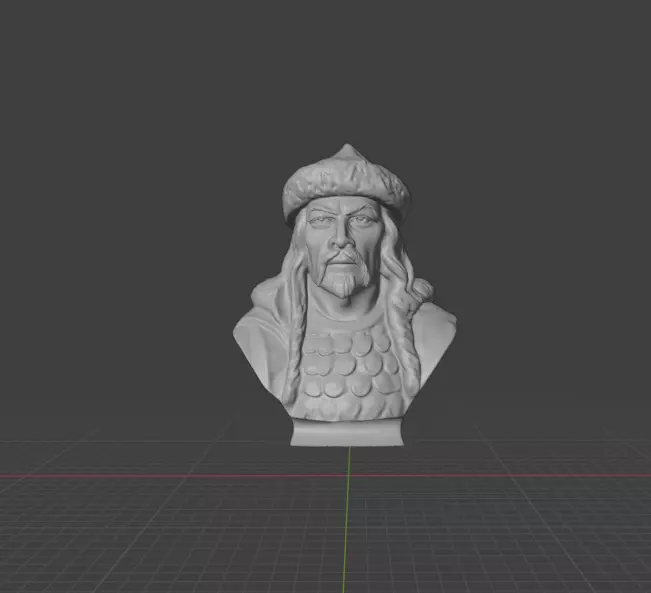Image resolution: width=651 pixels, height=593 pixels.
Task: Click the grid floor right of green axis
Action: pyautogui.click(x=498, y=532)
